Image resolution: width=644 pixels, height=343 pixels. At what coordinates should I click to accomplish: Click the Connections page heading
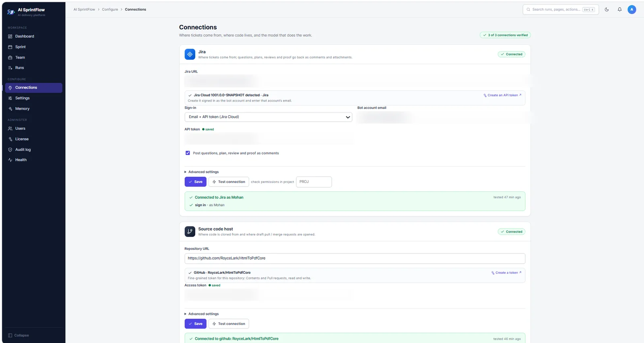[x=198, y=27]
